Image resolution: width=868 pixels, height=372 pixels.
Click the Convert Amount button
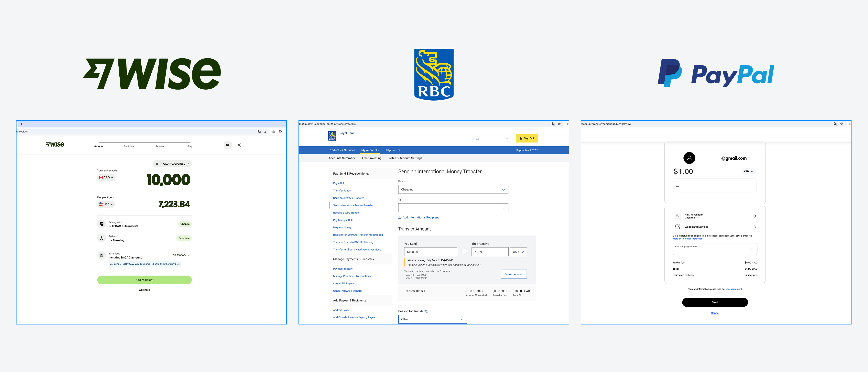click(514, 274)
